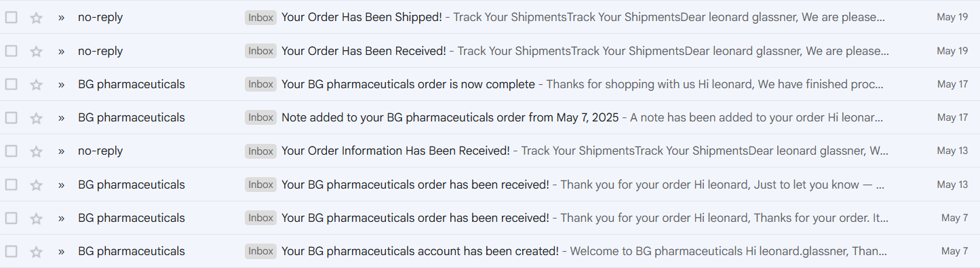Select checkbox for "Your Order Has Been Shipped!" email
This screenshot has width=980, height=268.
coord(11,18)
